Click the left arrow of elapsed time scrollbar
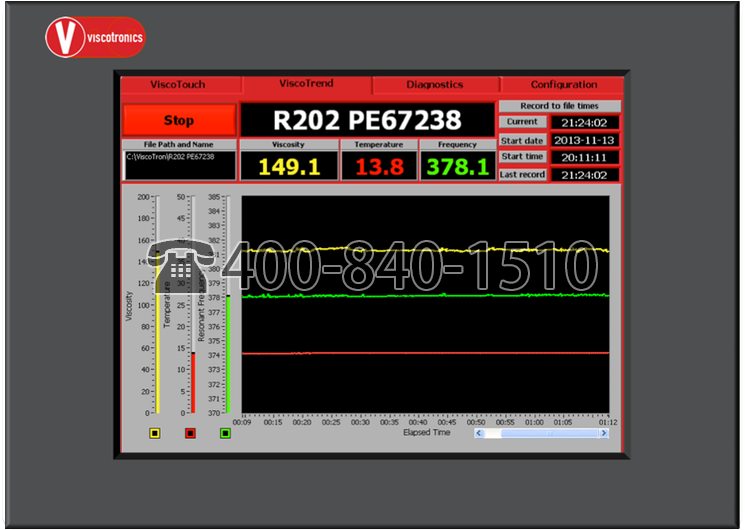The height and width of the screenshot is (530, 745). [x=480, y=433]
